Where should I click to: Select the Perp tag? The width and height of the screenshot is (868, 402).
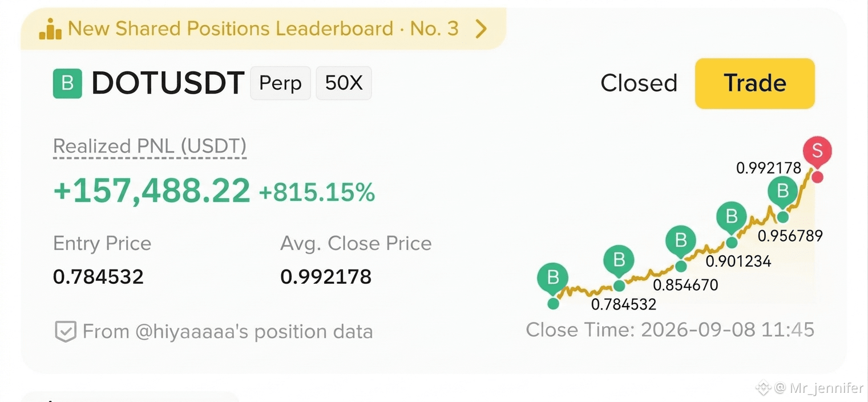pos(280,83)
